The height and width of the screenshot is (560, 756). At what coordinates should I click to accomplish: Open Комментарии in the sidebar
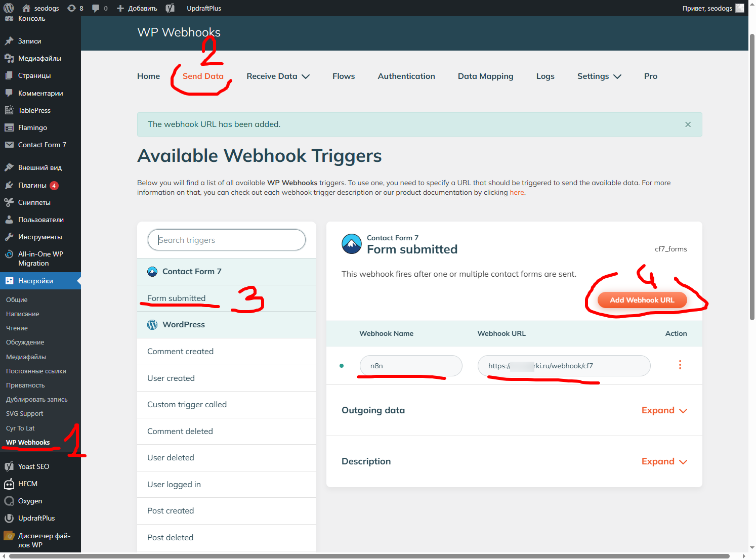40,93
